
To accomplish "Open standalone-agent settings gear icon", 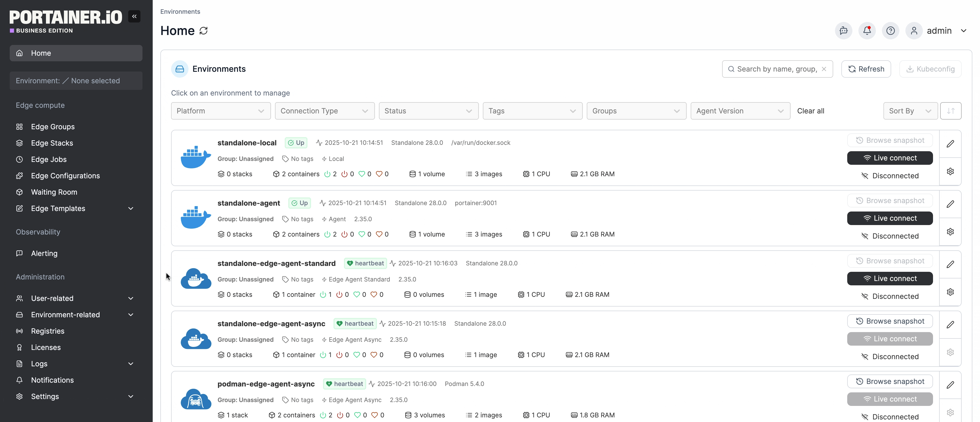I will (950, 232).
